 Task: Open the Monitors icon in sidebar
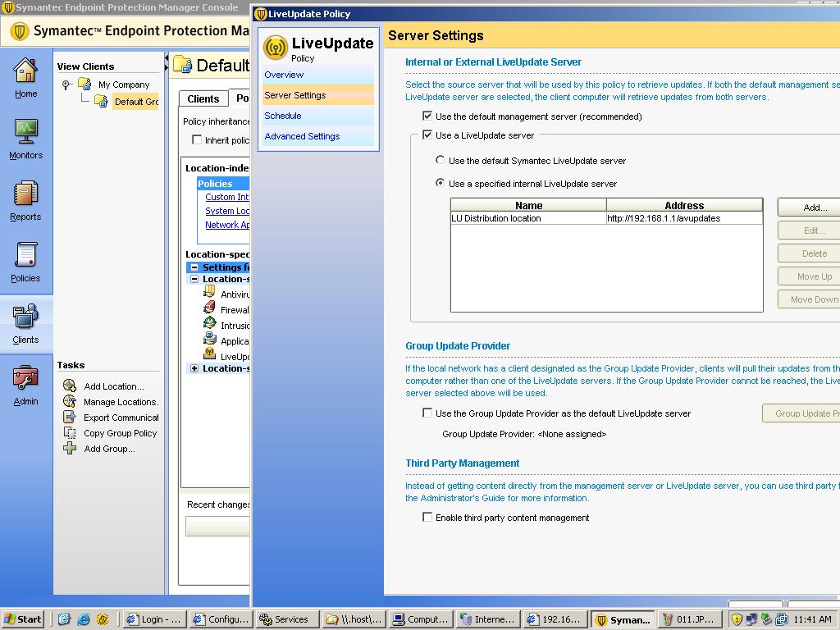coord(25,132)
